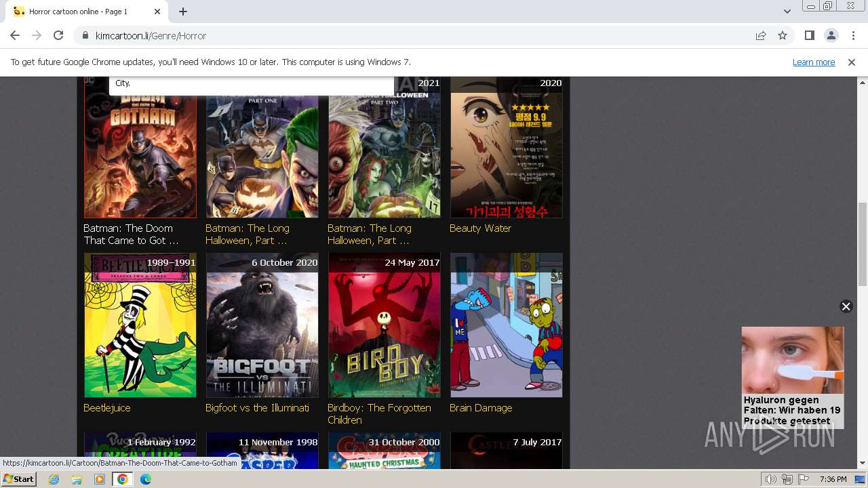Screen dimensions: 868x488
Task: Open a new browser tab
Action: 183,12
